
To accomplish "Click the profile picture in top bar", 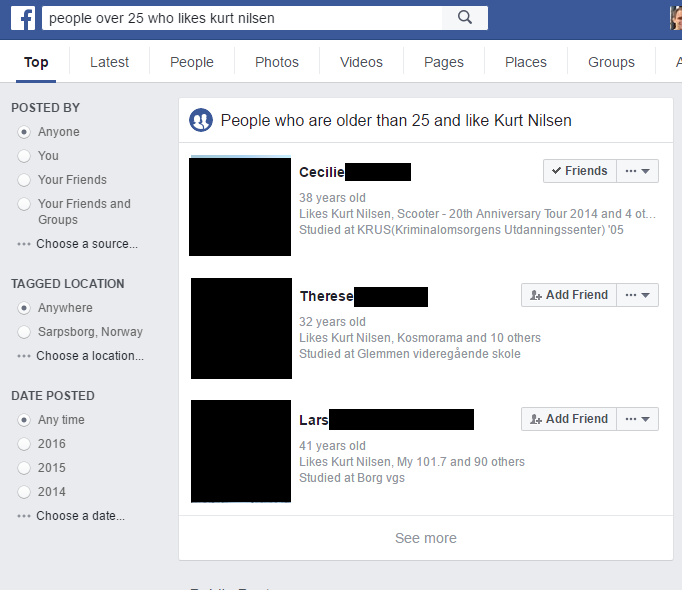I will click(x=676, y=18).
